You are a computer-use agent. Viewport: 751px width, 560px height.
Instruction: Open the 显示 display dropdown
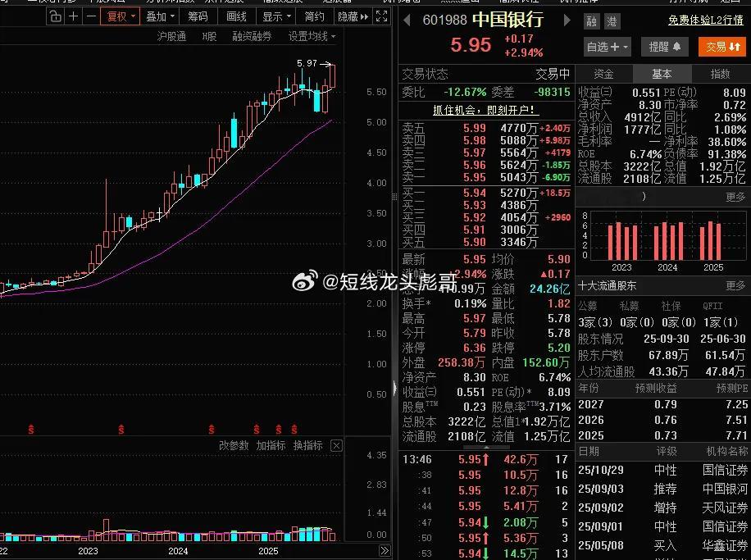pyautogui.click(x=276, y=16)
